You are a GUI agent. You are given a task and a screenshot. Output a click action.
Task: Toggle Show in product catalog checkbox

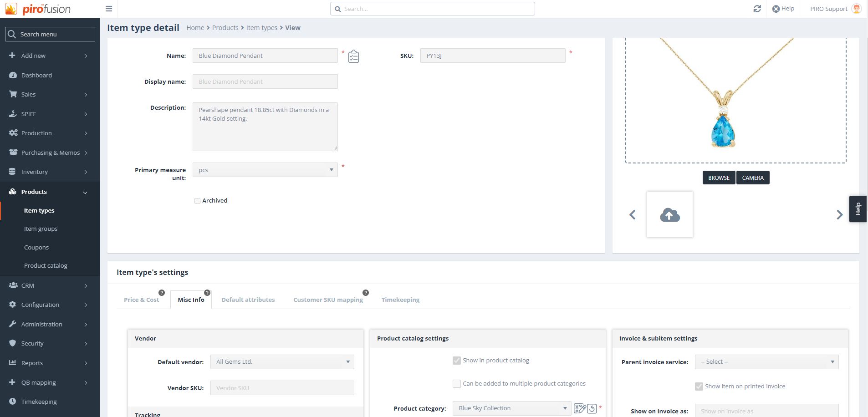[x=456, y=361]
